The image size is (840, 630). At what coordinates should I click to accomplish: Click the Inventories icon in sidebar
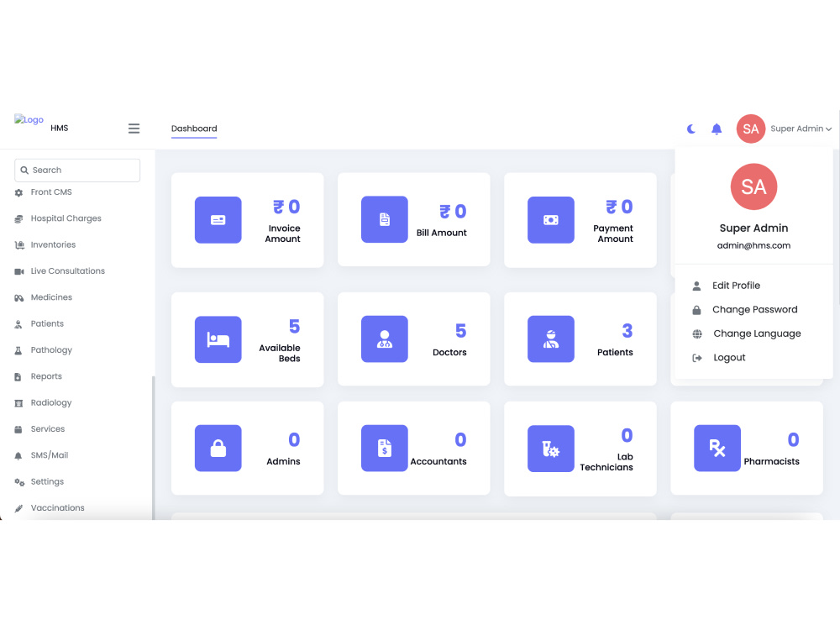click(x=19, y=244)
